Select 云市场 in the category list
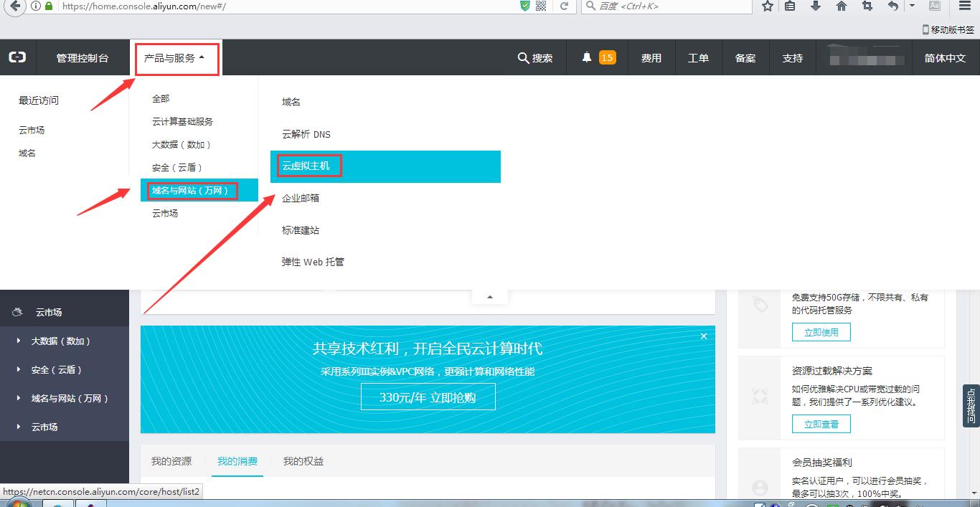The height and width of the screenshot is (507, 980). [165, 214]
